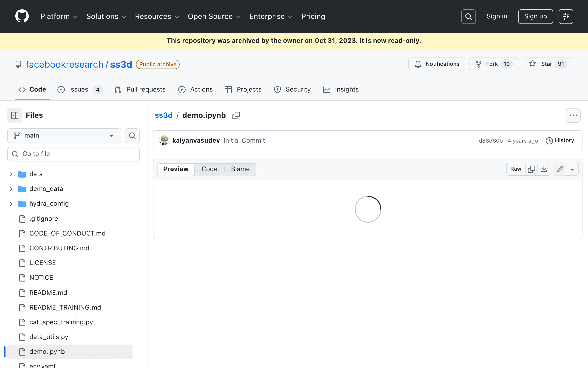The height and width of the screenshot is (368, 588).
Task: Open kalyanvasudev's profile link
Action: pyautogui.click(x=196, y=141)
